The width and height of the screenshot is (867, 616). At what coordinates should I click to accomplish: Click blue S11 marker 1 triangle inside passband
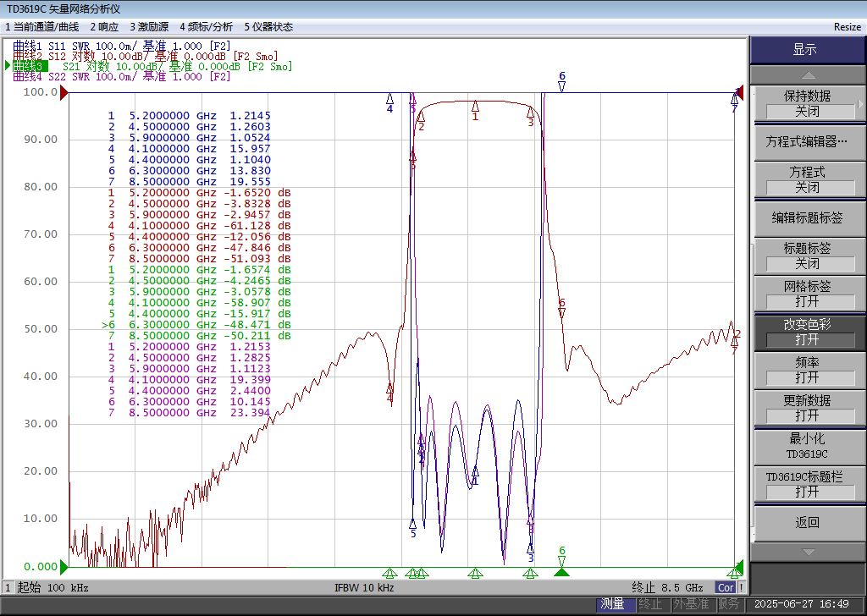(x=476, y=470)
